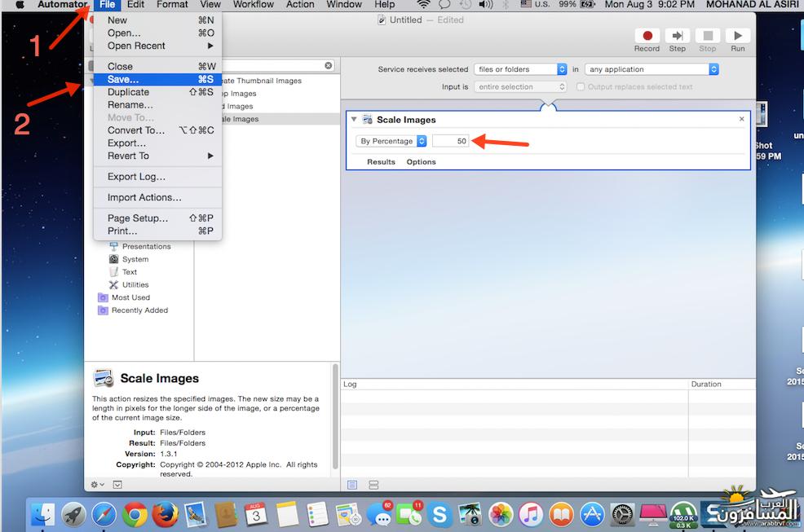The height and width of the screenshot is (532, 804).
Task: Open the By Percentage dropdown
Action: click(391, 141)
